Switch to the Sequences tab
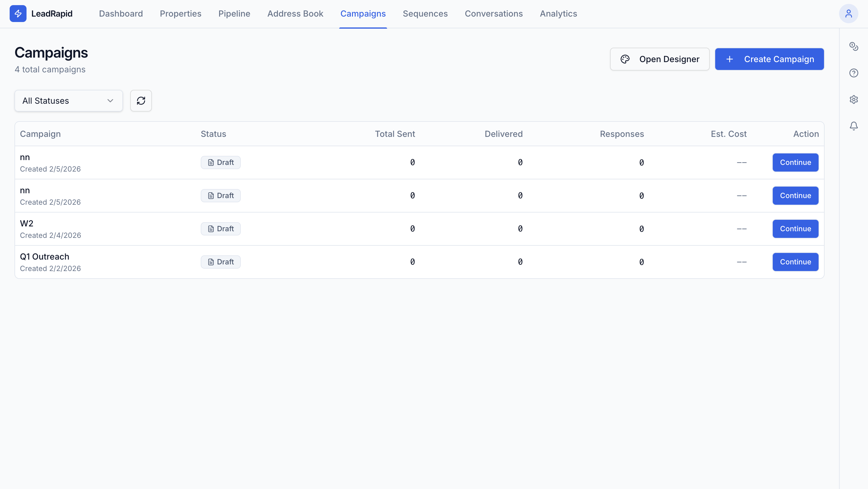Viewport: 868px width, 489px height. coord(425,14)
